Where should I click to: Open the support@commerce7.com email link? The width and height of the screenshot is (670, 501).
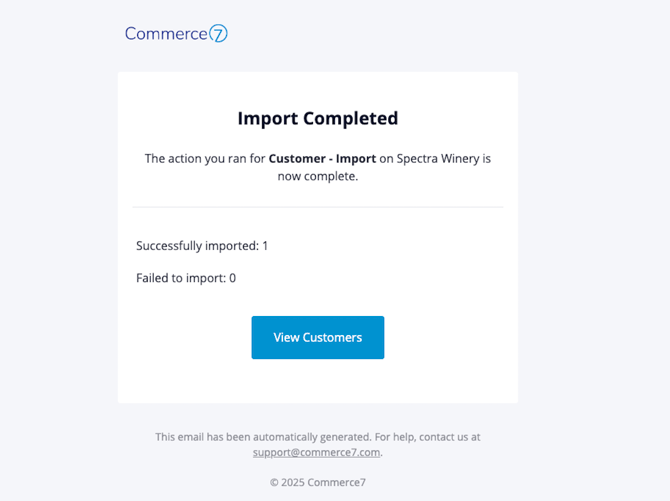point(316,452)
